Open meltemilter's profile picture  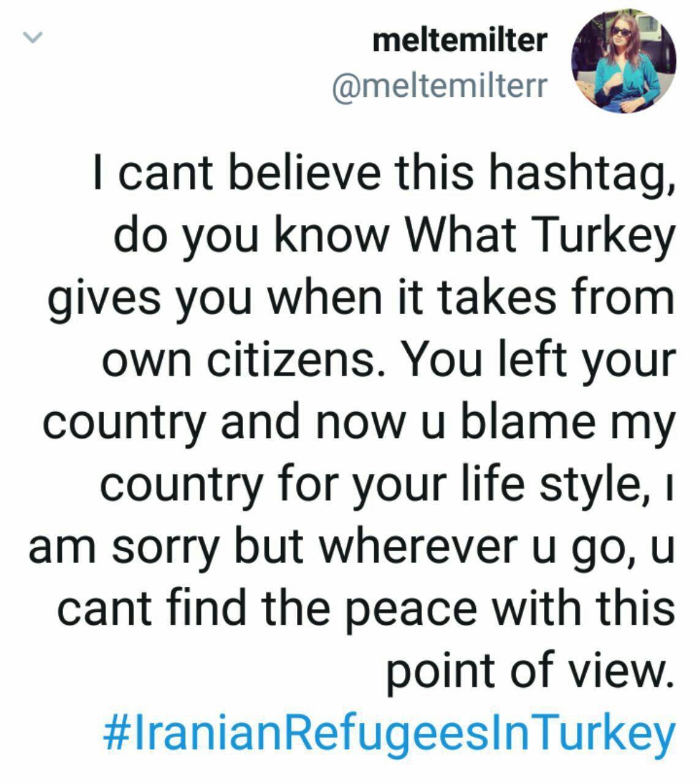pyautogui.click(x=623, y=61)
